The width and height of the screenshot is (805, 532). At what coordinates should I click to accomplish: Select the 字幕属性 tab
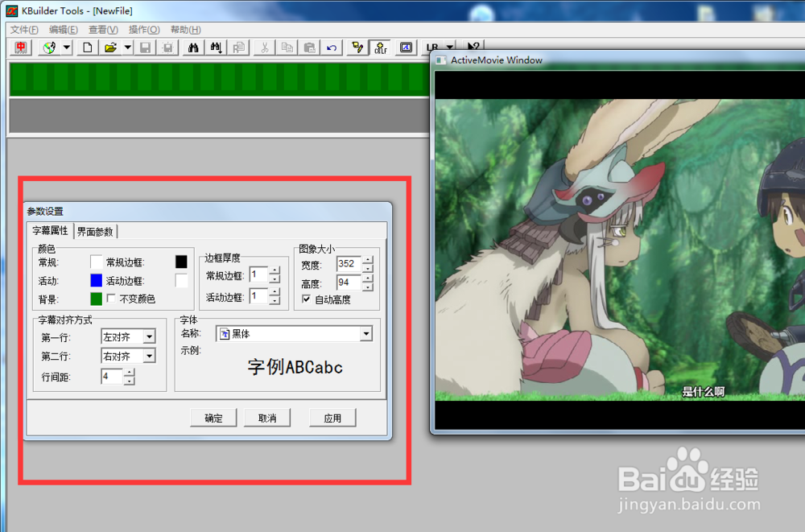click(50, 230)
